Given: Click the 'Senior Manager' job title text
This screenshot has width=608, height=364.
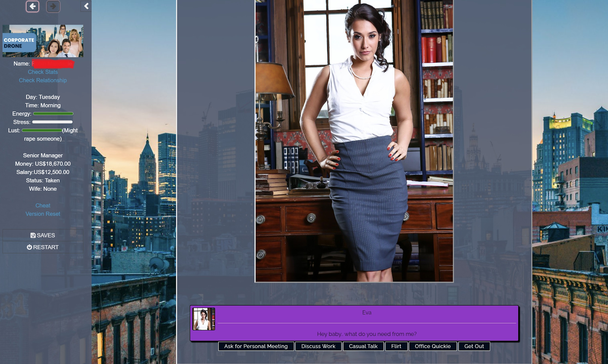Looking at the screenshot, I should coord(43,155).
